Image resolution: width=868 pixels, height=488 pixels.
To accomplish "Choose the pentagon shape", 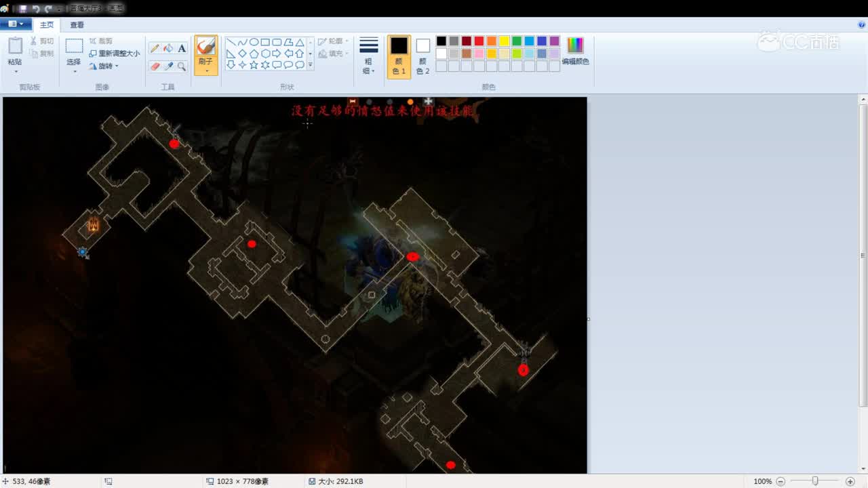I will click(x=254, y=54).
